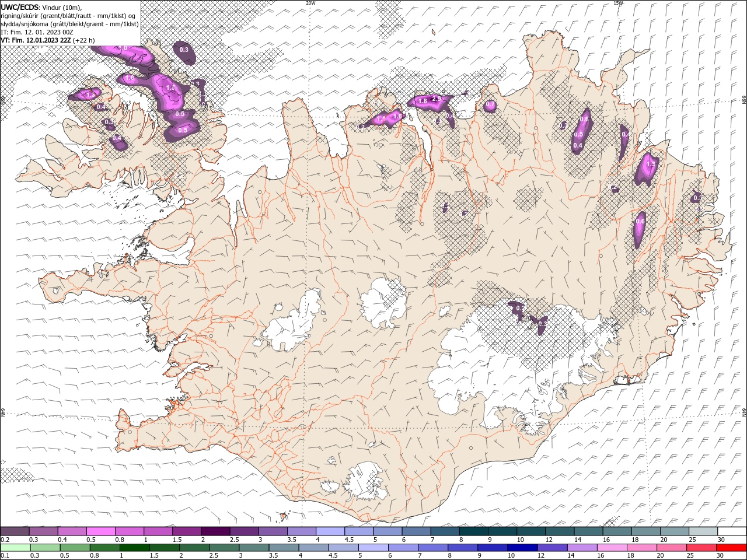This screenshot has width=747, height=560.
Task: Select the bottom-row pink swatch starting at 20
Action: pos(671,548)
